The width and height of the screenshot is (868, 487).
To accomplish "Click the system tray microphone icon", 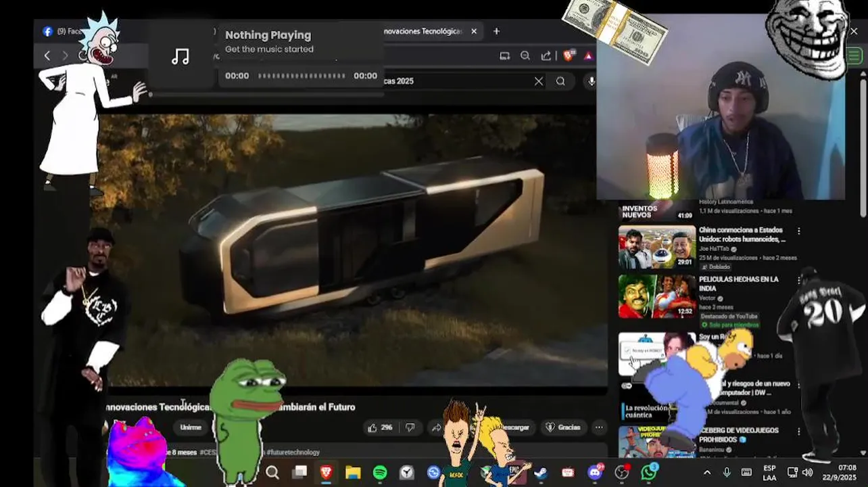I will [x=727, y=472].
